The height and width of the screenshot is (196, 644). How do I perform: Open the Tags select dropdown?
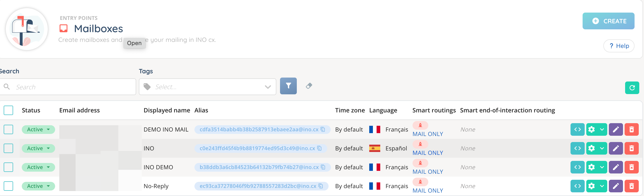207,87
